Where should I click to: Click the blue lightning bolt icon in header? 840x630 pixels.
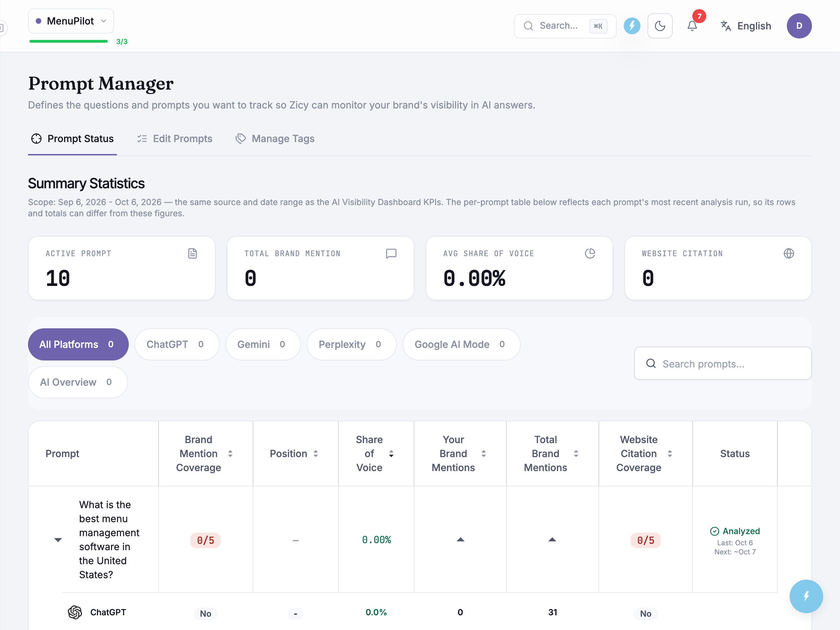pyautogui.click(x=632, y=26)
